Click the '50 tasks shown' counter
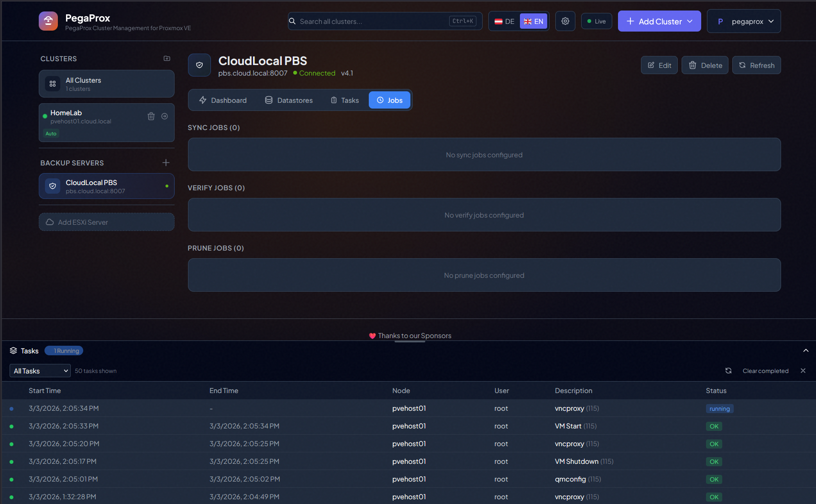 [96, 371]
